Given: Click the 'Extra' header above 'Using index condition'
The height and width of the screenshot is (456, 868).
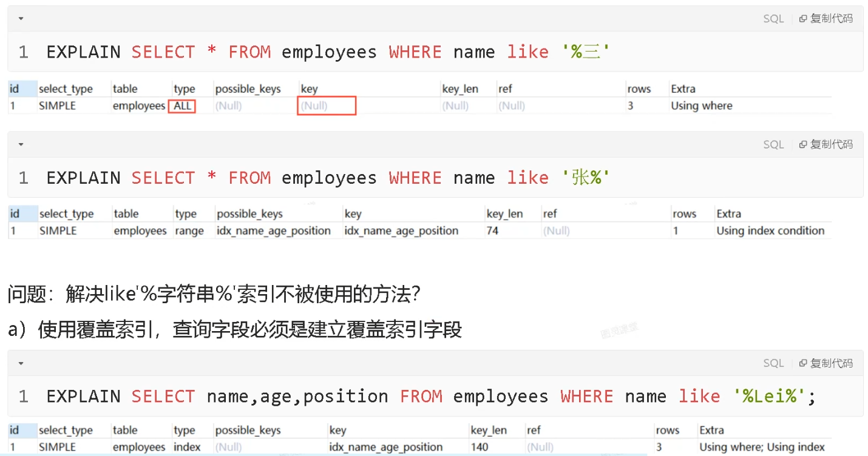Looking at the screenshot, I should (x=728, y=214).
